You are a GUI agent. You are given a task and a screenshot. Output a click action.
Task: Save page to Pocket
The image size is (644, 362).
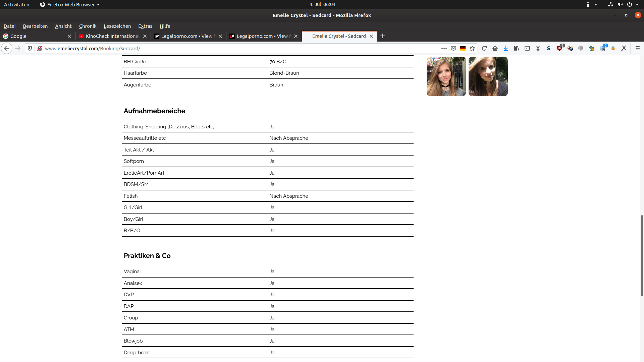pos(453,48)
